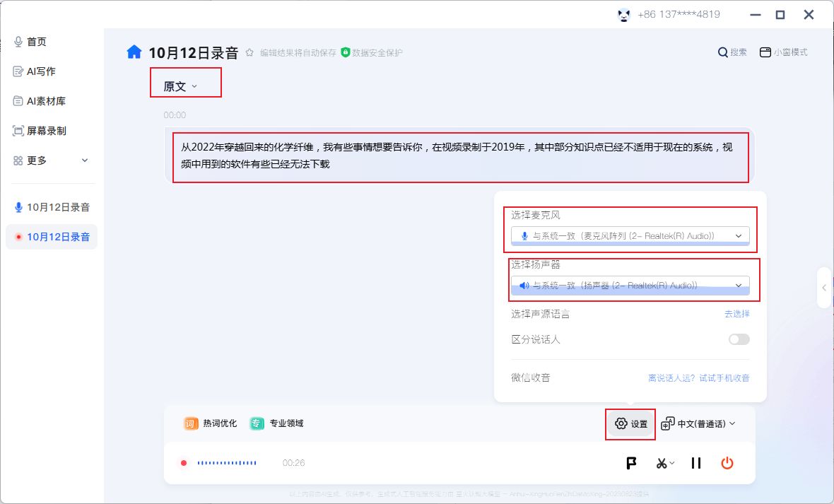Open AI写作 in the sidebar
Viewport: 834px width, 504px height.
pyautogui.click(x=40, y=71)
